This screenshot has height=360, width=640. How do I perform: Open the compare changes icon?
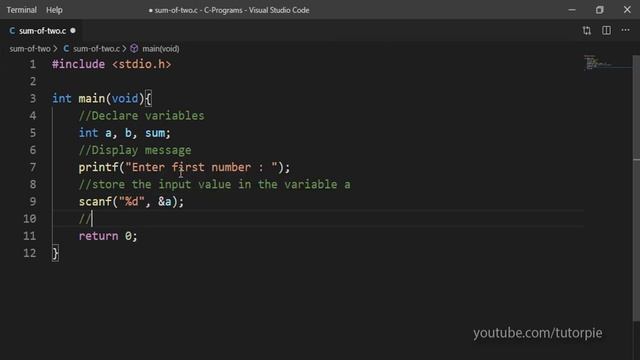click(587, 30)
